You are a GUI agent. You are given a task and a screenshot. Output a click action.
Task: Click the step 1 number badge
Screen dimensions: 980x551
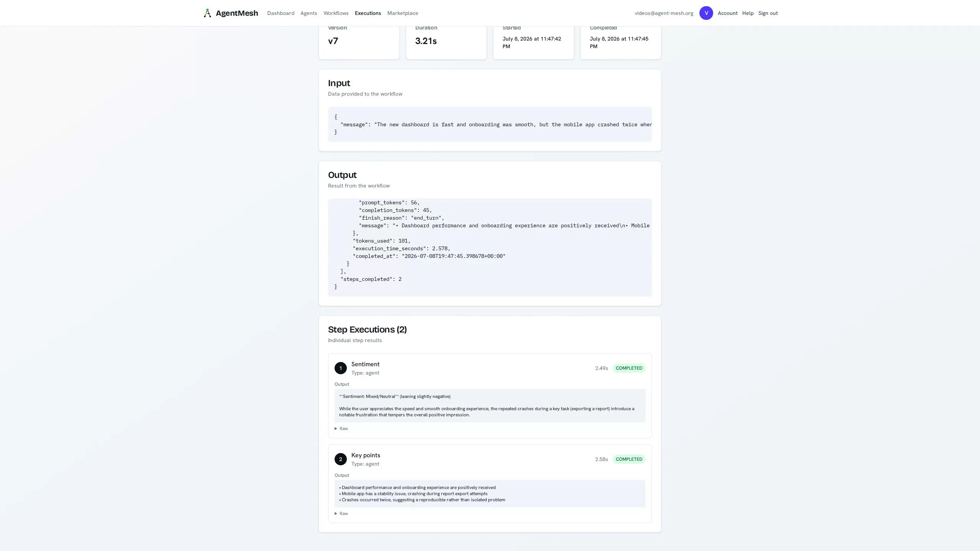(340, 368)
